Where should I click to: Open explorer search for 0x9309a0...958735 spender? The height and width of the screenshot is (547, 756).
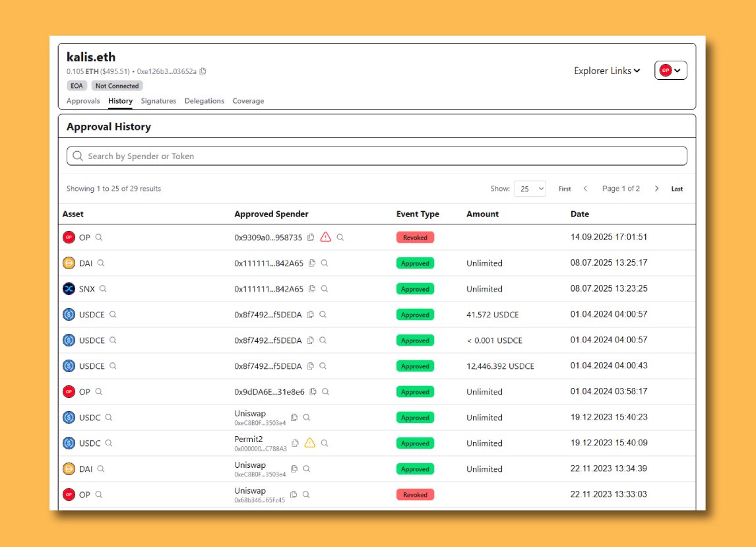[x=340, y=238]
